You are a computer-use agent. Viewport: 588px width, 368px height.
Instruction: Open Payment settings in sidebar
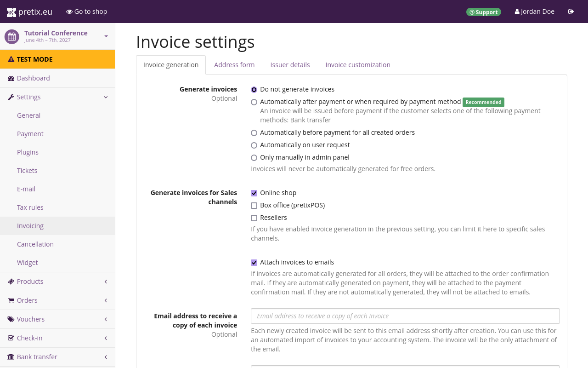pos(57,134)
